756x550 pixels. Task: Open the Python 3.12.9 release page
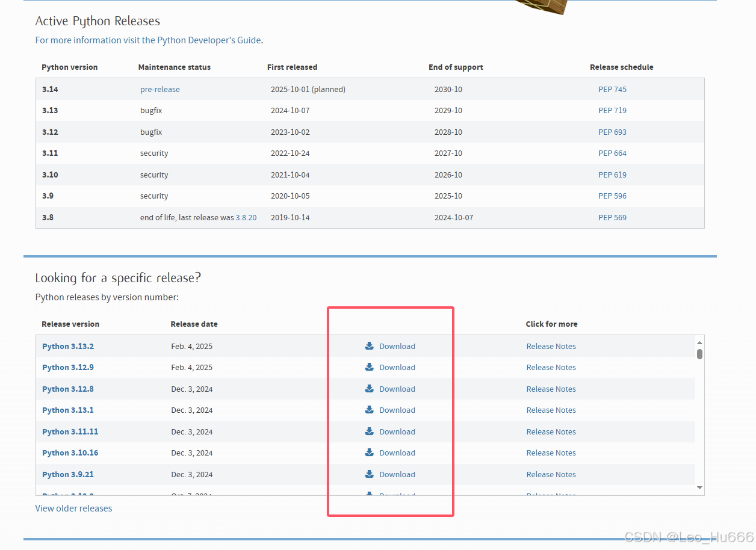[68, 367]
